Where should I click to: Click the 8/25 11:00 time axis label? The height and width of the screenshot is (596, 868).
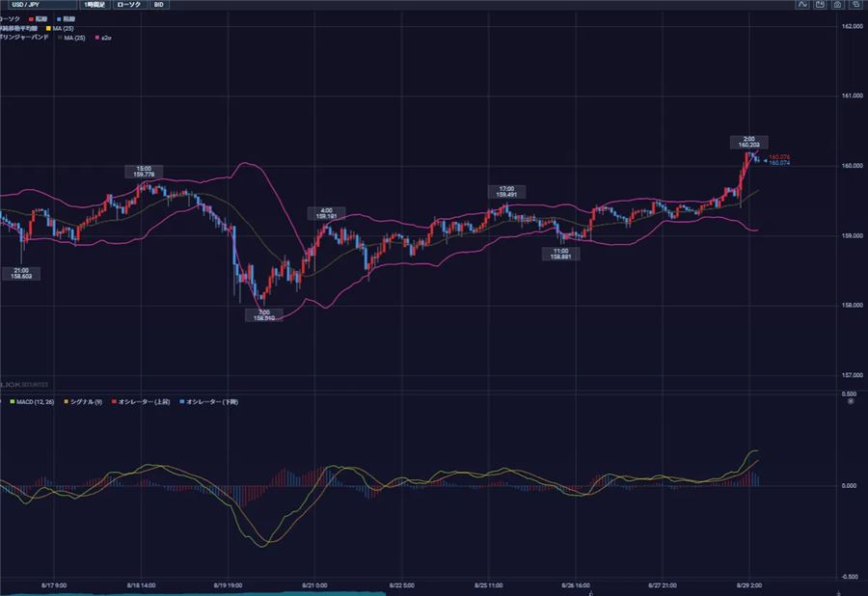click(489, 585)
